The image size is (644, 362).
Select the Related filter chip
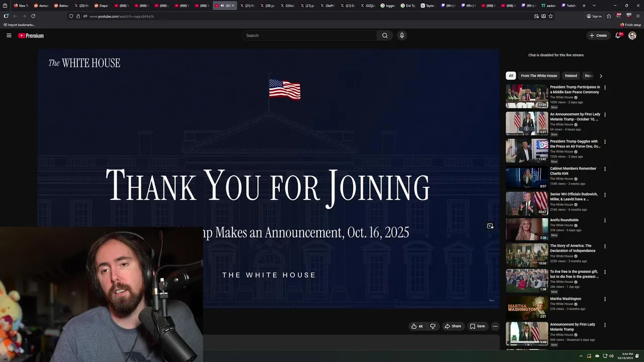(x=571, y=76)
